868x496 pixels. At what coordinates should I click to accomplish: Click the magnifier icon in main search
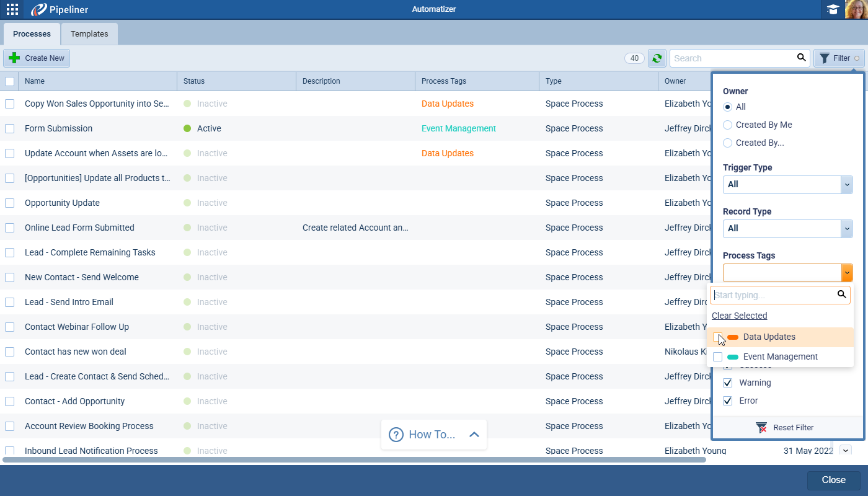[x=801, y=58]
